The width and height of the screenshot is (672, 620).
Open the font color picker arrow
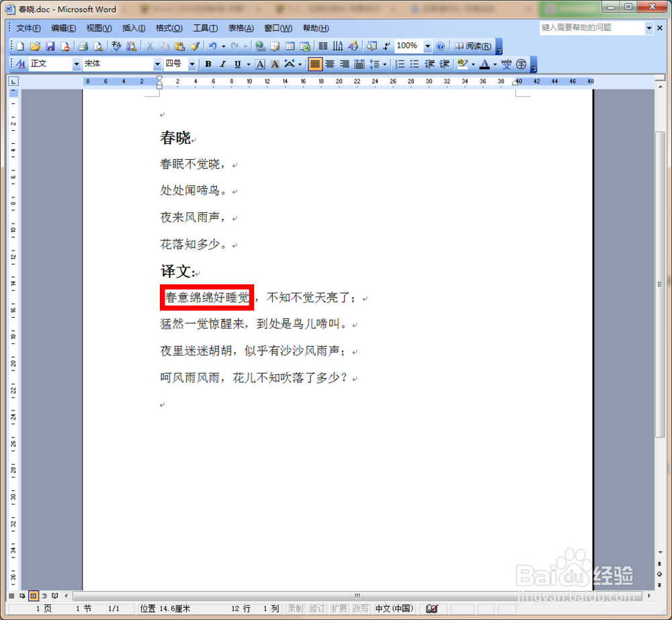point(493,64)
